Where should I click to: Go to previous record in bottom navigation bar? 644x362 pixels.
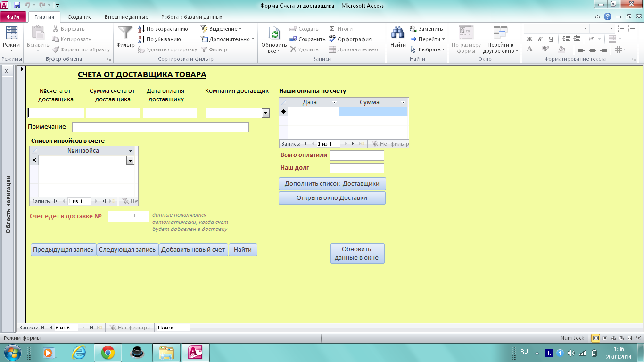pyautogui.click(x=51, y=328)
